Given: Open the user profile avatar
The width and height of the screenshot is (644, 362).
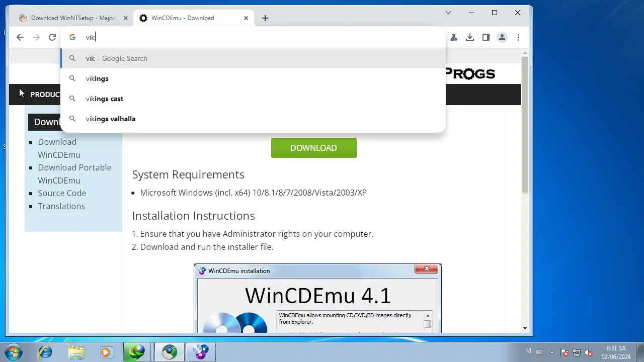Looking at the screenshot, I should (x=502, y=37).
